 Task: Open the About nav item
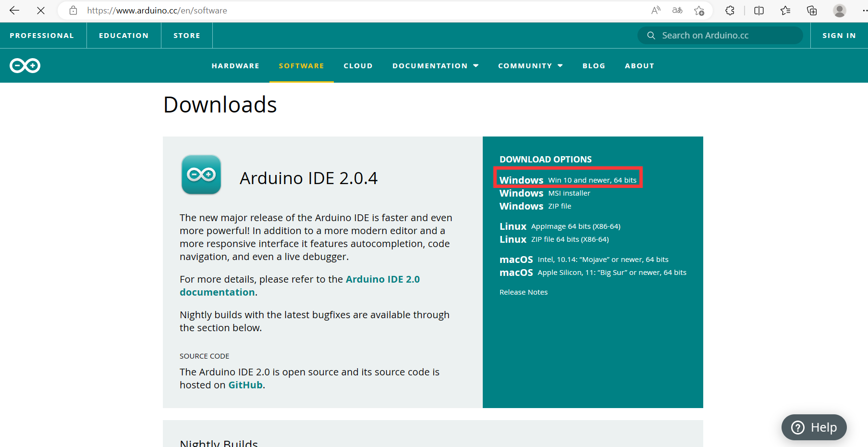[639, 66]
